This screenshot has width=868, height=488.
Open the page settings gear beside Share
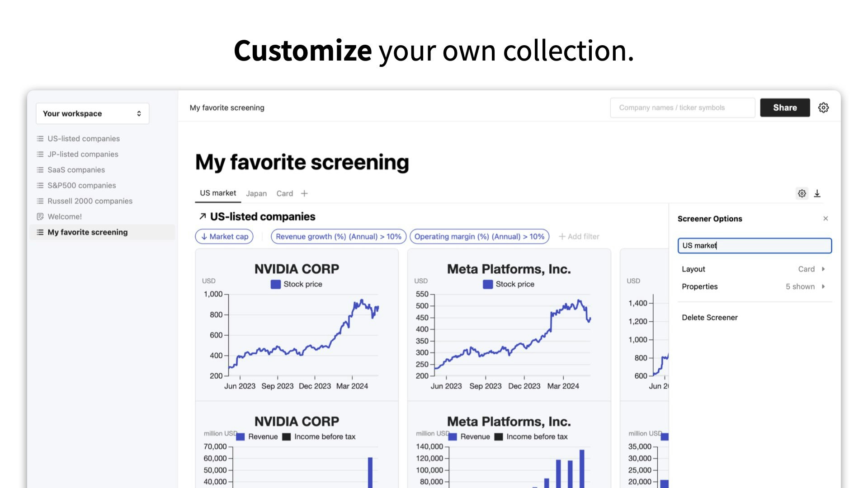pyautogui.click(x=823, y=108)
